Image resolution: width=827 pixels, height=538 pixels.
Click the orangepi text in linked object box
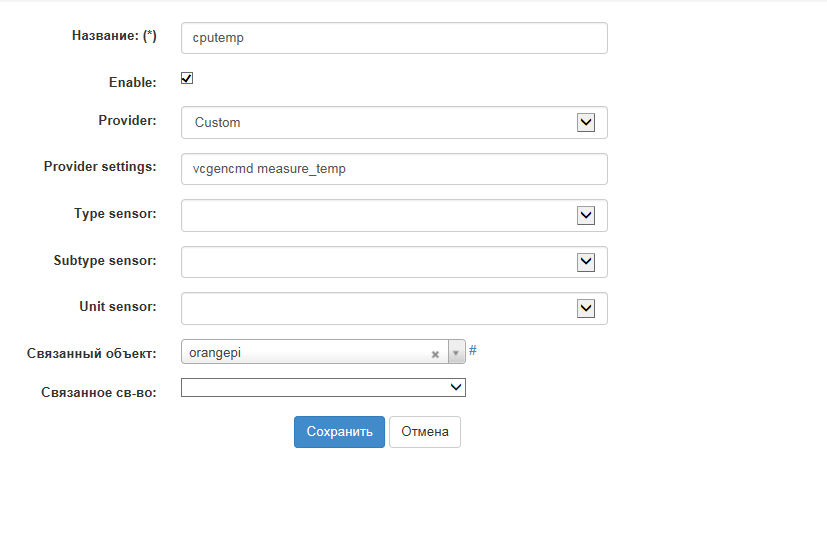pos(216,353)
